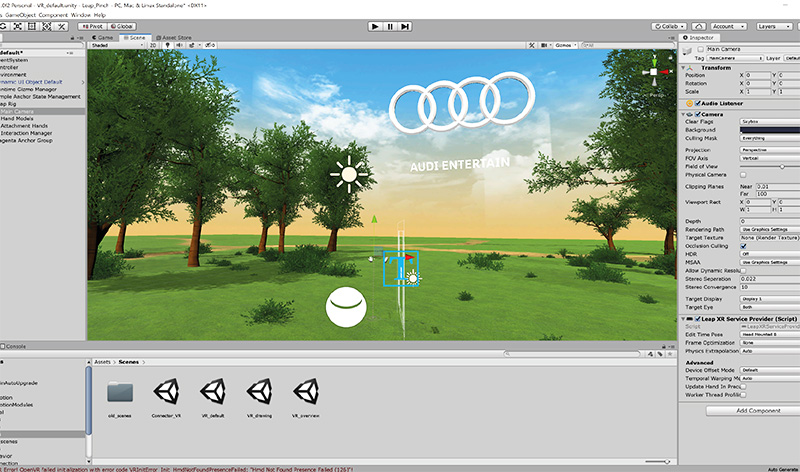
Task: Open the scene view tools settings icon
Action: coord(532,45)
